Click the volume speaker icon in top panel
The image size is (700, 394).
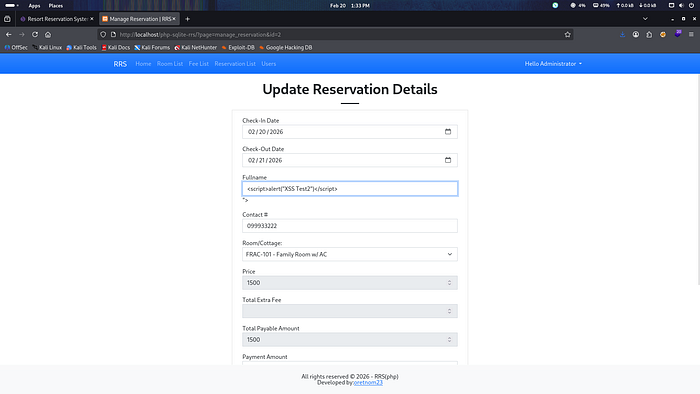681,5
